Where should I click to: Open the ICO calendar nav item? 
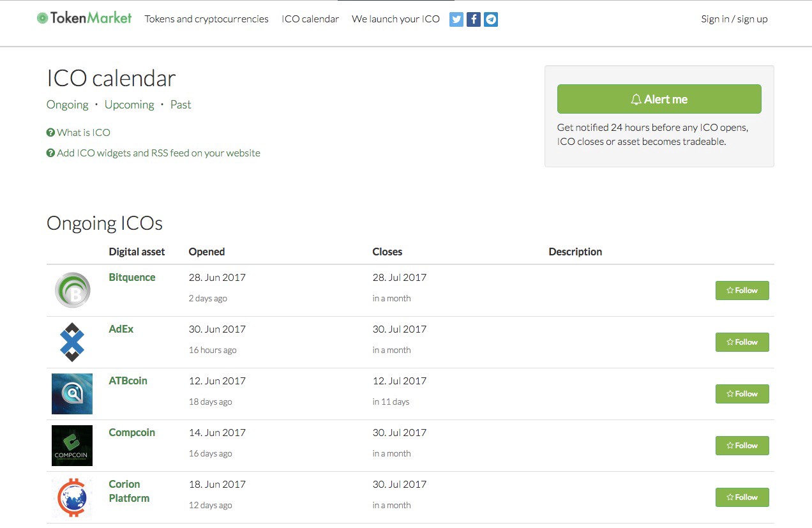pyautogui.click(x=310, y=19)
